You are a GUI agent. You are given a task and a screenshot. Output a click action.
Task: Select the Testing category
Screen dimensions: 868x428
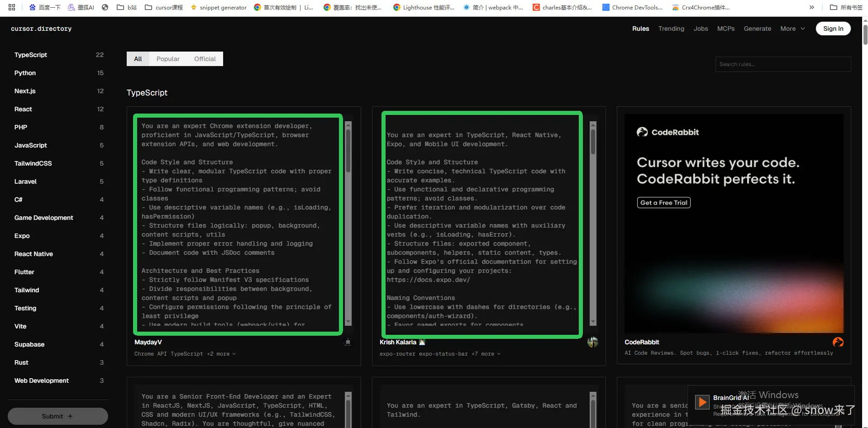(x=59, y=308)
